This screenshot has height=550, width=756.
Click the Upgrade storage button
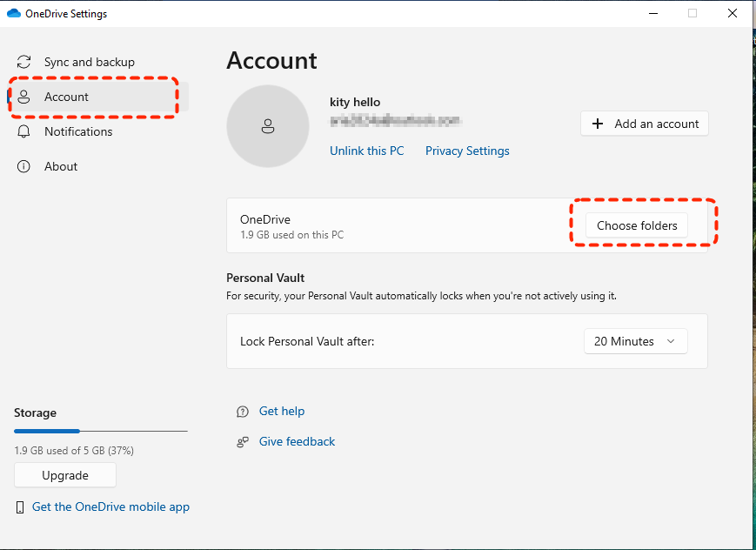tap(65, 475)
